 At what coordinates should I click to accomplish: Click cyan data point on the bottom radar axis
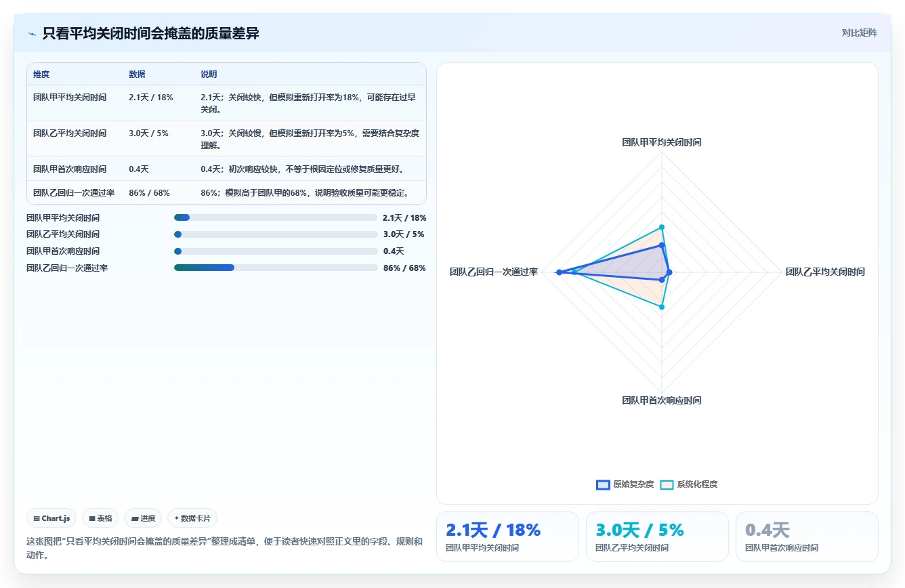[x=662, y=307]
